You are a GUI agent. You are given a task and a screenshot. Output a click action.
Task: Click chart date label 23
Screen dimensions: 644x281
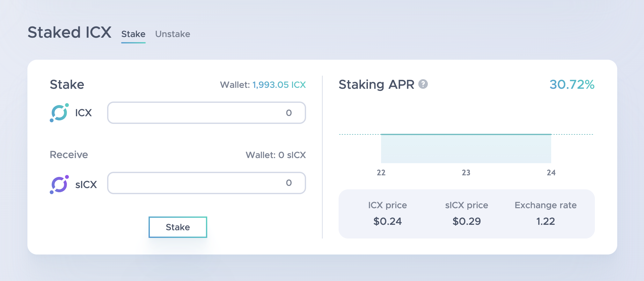point(466,173)
